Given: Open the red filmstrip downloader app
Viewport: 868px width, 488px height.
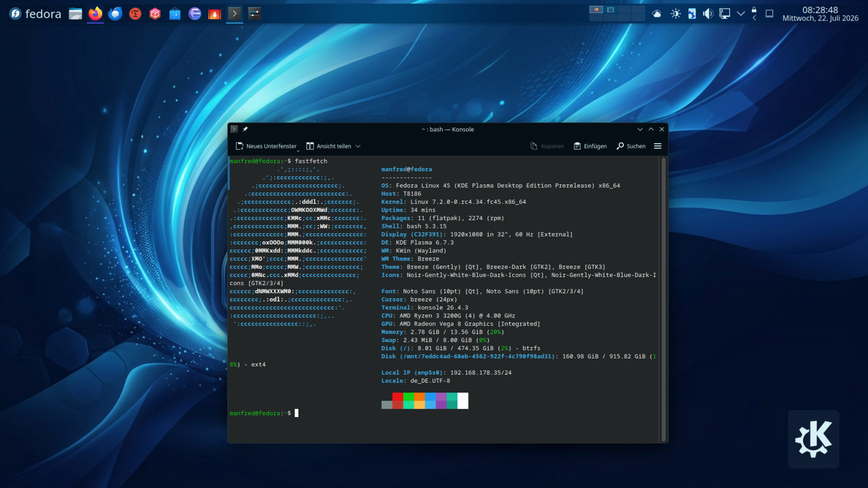Looking at the screenshot, I should point(215,14).
